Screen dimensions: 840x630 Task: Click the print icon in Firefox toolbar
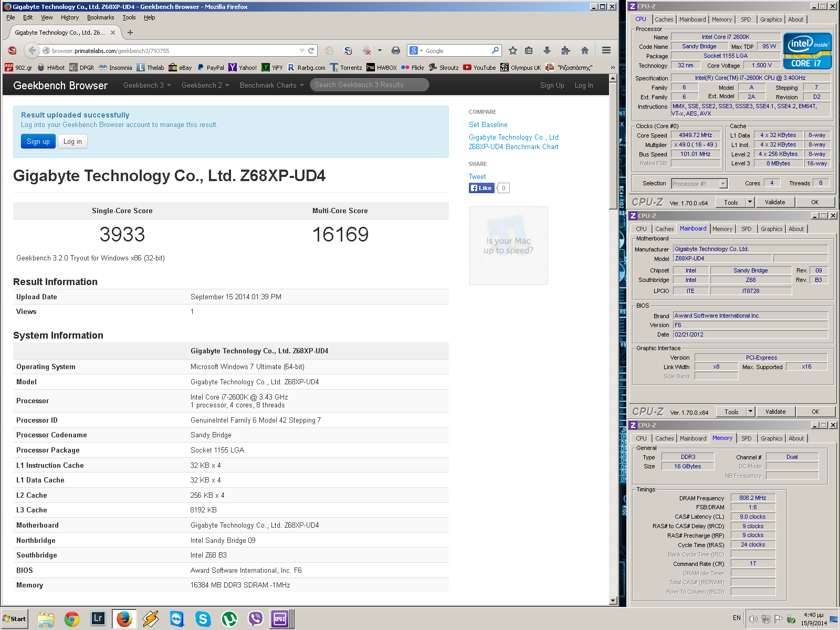tap(396, 51)
